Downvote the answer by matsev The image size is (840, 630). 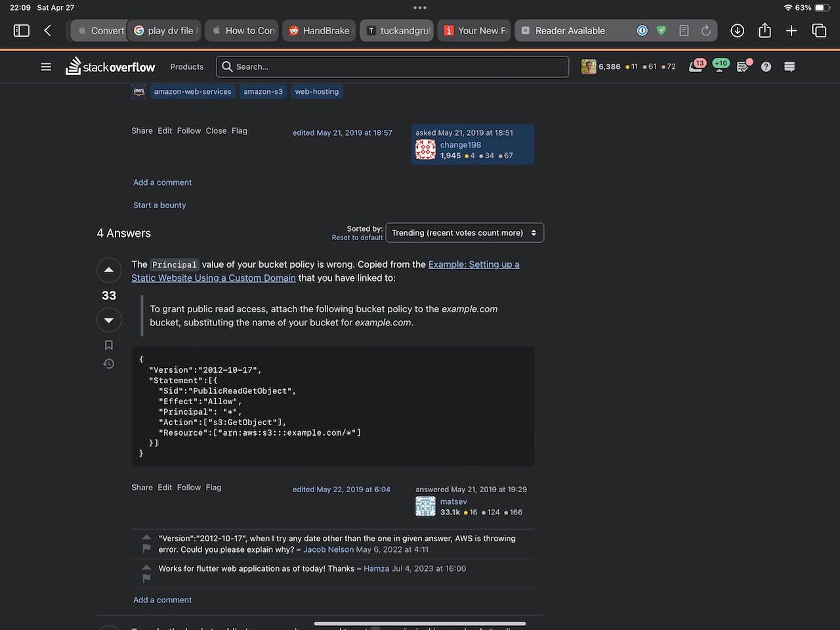[109, 320]
